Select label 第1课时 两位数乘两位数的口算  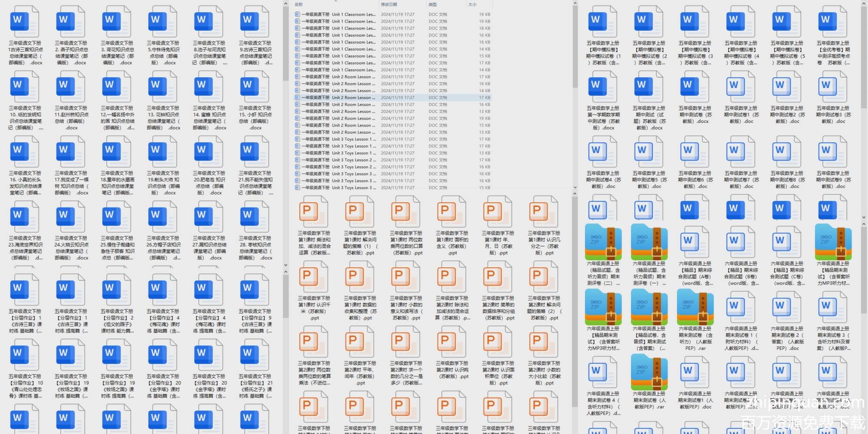406,243
